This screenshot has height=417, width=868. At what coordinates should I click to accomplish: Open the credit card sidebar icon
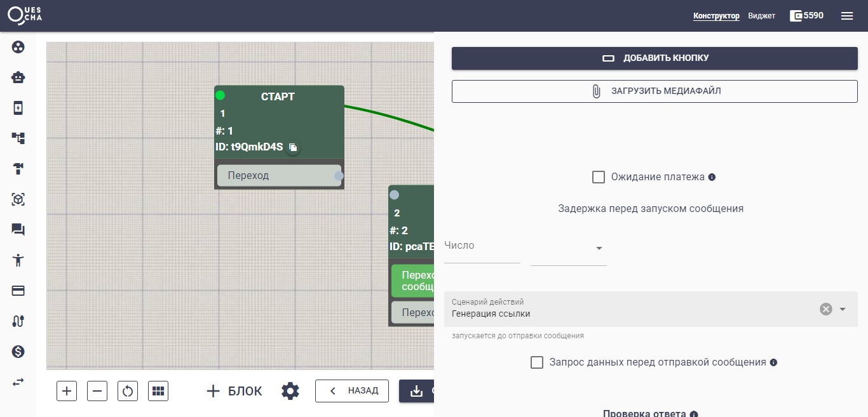pos(18,291)
